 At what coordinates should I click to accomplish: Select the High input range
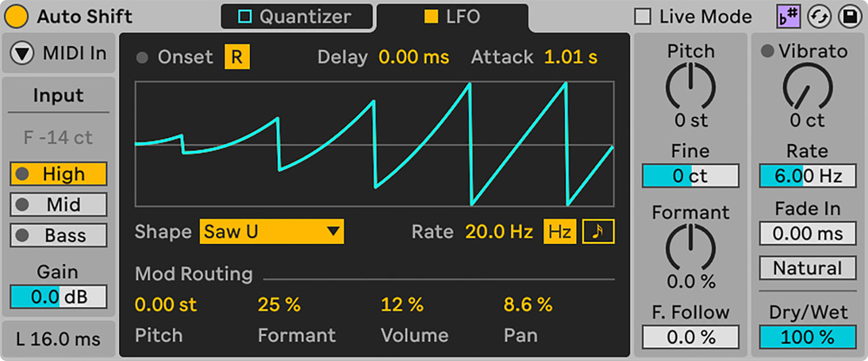pyautogui.click(x=59, y=174)
